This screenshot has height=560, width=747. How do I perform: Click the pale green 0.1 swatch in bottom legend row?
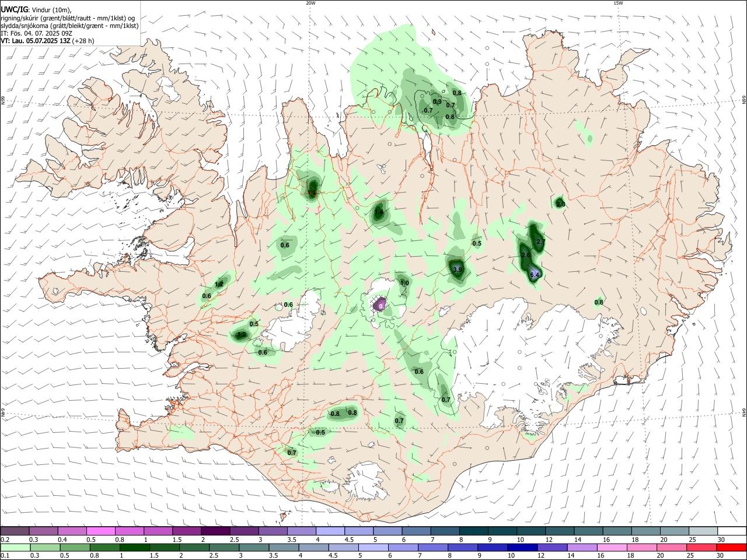pos(15,547)
